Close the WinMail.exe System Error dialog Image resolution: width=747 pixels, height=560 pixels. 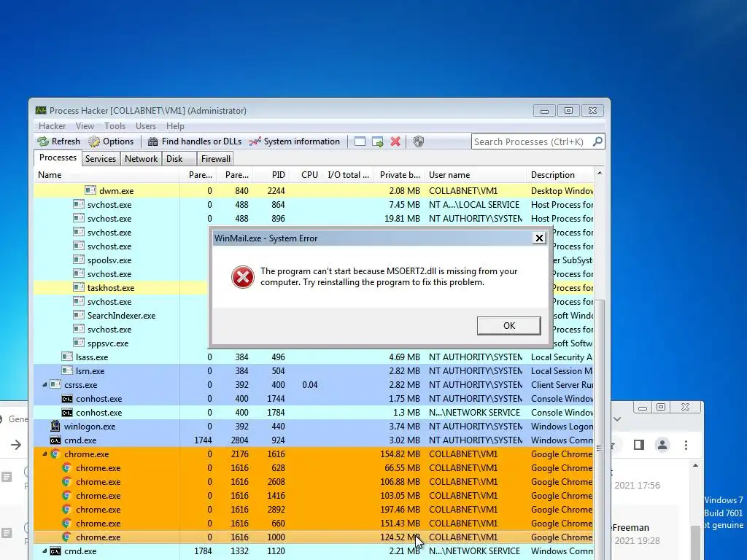[539, 238]
